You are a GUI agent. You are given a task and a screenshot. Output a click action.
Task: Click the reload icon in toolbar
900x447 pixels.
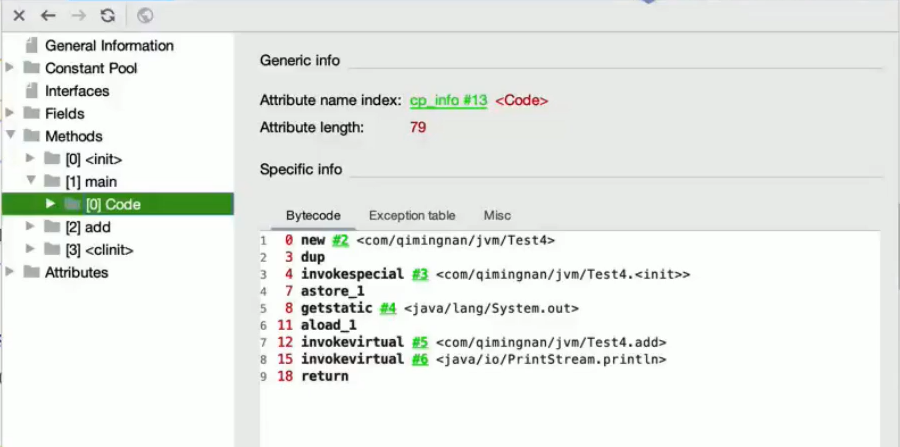coord(108,15)
